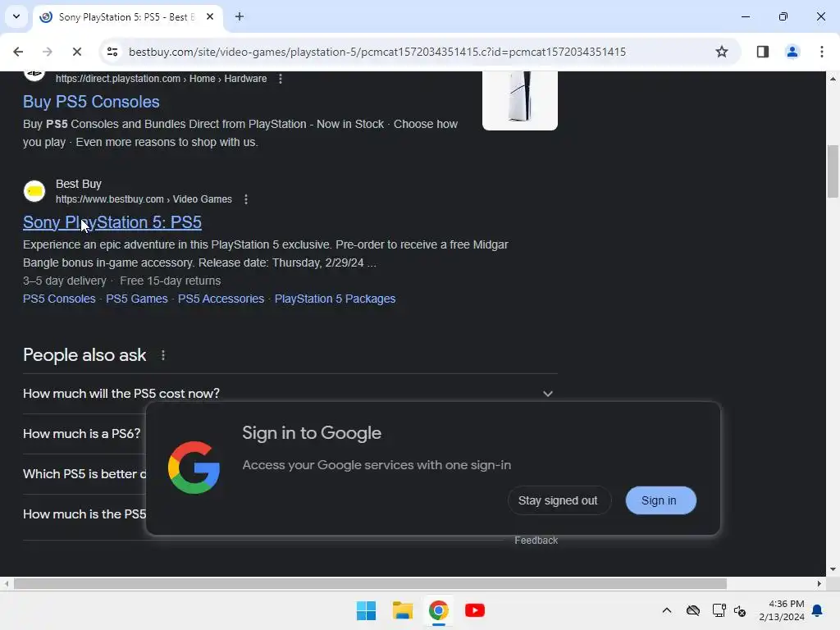Open the Chrome side panel

(762, 52)
